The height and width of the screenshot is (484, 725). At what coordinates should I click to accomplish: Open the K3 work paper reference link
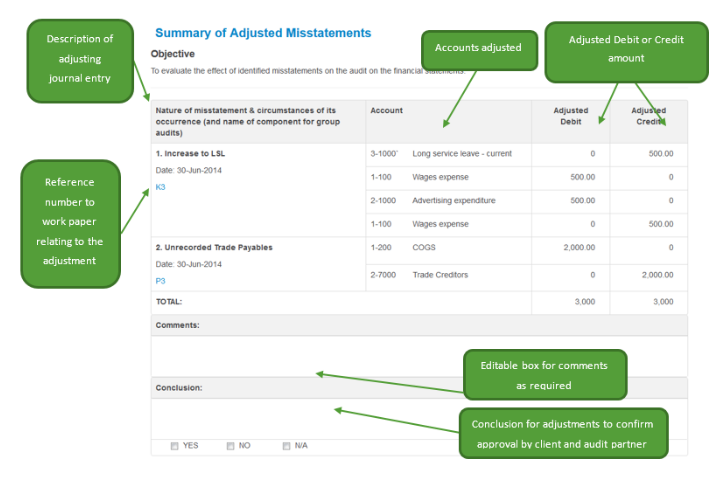(160, 187)
